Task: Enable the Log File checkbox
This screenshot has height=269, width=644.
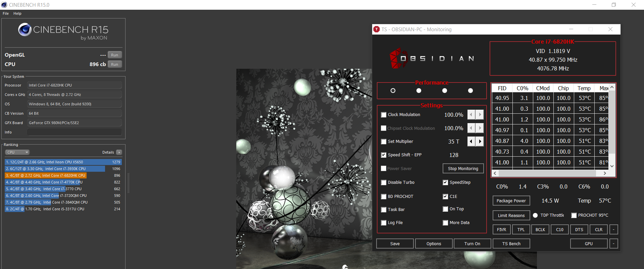Action: coord(384,223)
